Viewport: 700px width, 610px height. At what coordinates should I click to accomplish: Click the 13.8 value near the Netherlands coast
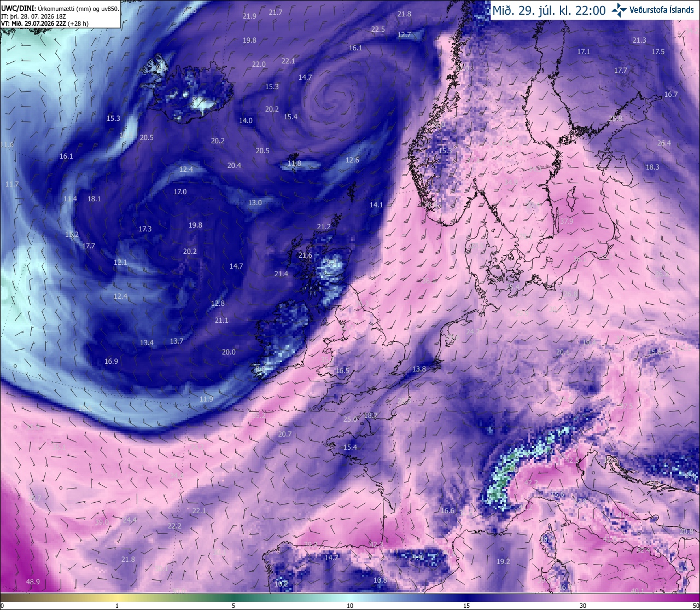click(x=419, y=369)
